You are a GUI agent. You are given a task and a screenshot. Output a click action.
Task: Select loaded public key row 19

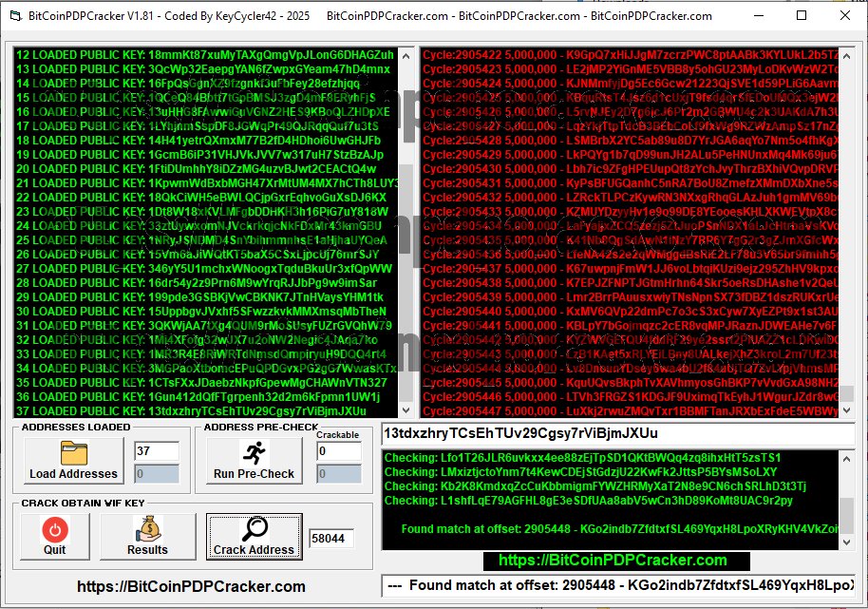[x=204, y=155]
